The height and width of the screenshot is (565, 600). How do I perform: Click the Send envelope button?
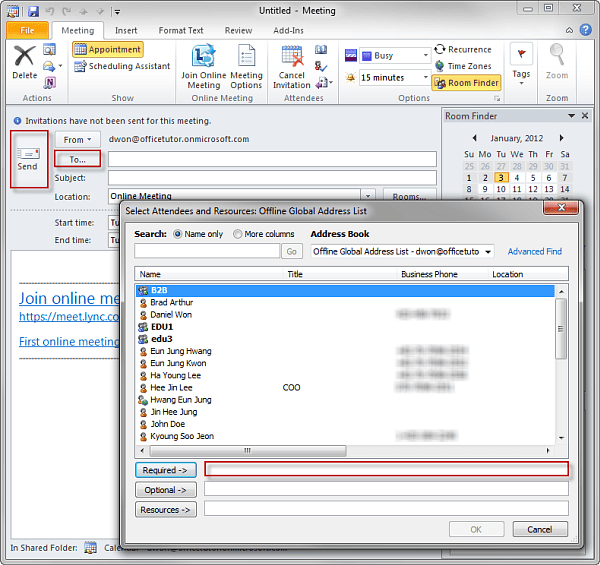(x=29, y=159)
